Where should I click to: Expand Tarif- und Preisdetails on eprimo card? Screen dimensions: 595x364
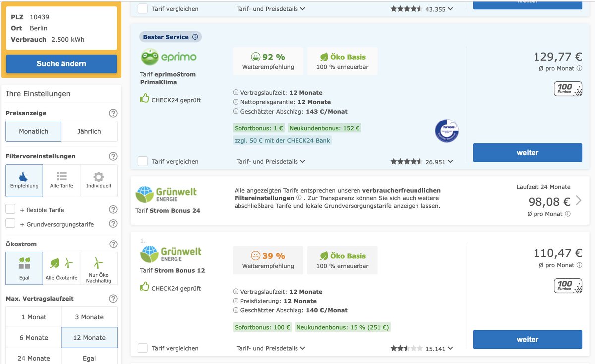(x=271, y=161)
